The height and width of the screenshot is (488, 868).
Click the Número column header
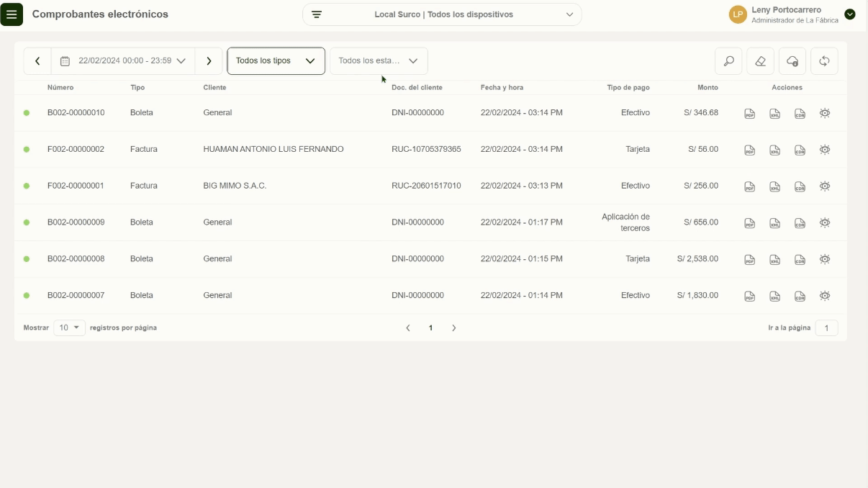tap(60, 87)
